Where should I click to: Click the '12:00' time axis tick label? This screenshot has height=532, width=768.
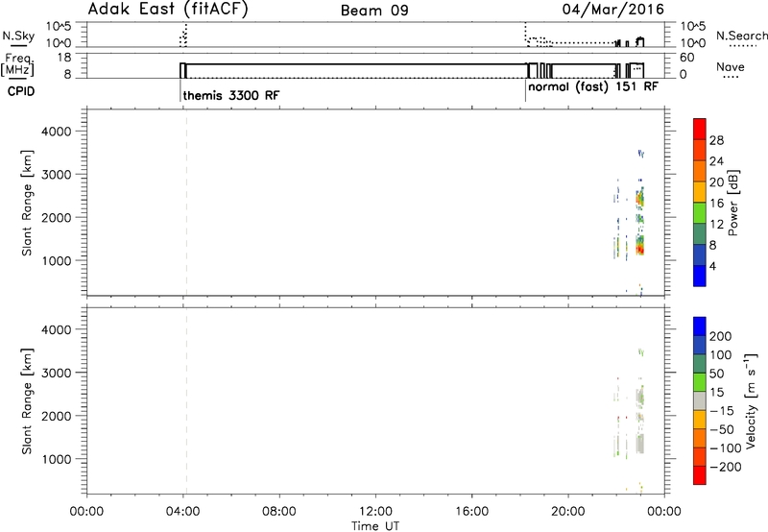tap(375, 512)
